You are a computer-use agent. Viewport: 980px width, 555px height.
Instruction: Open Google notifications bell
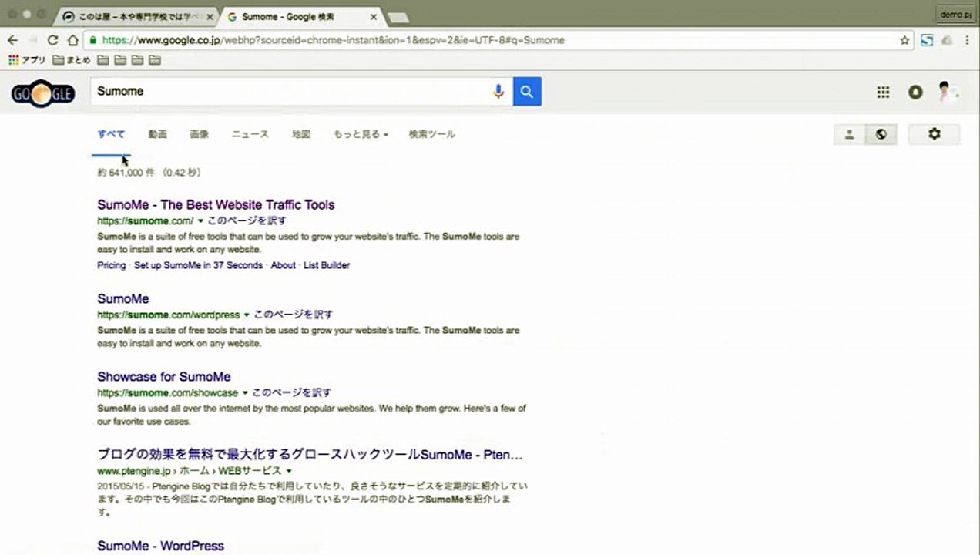(915, 92)
